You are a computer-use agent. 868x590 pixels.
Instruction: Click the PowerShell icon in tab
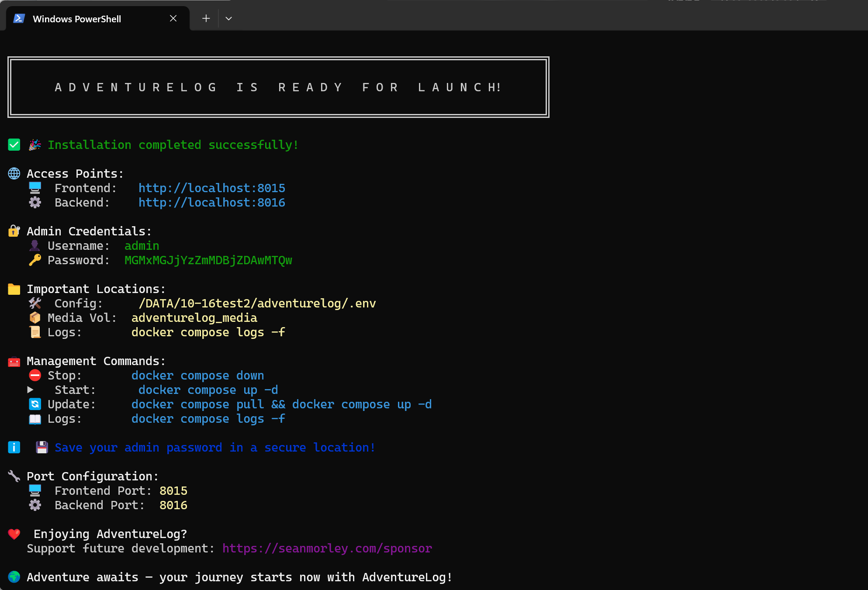click(19, 19)
